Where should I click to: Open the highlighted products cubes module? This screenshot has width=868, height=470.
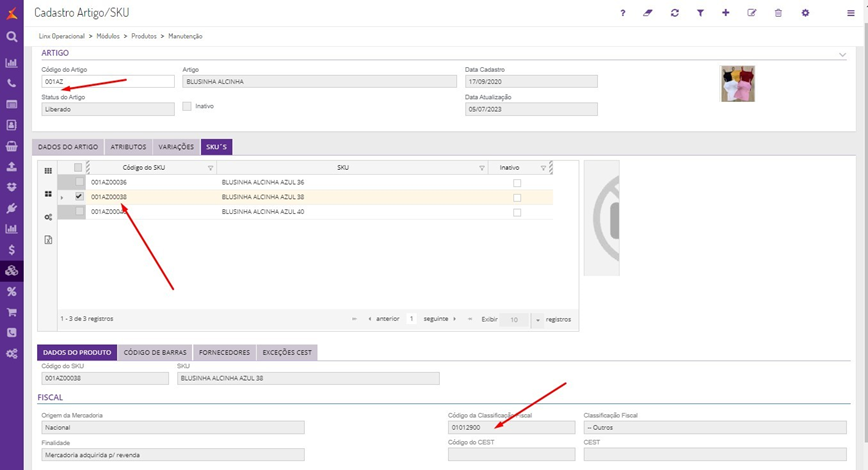click(12, 271)
